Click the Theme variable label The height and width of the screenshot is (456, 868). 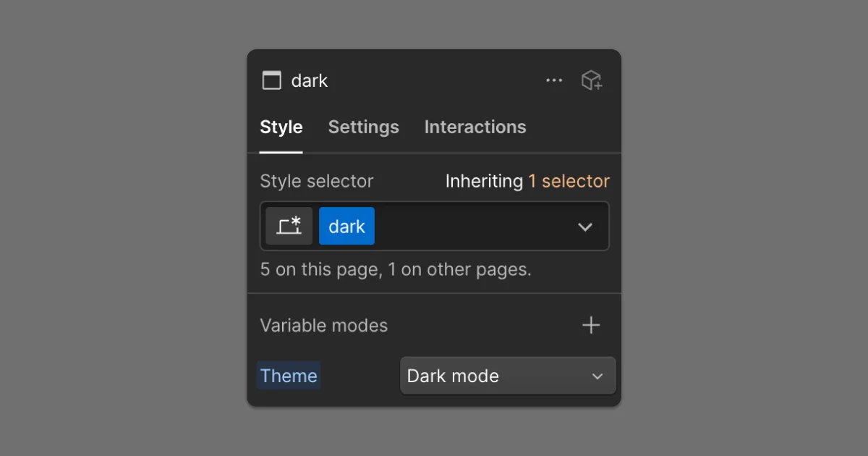point(289,376)
